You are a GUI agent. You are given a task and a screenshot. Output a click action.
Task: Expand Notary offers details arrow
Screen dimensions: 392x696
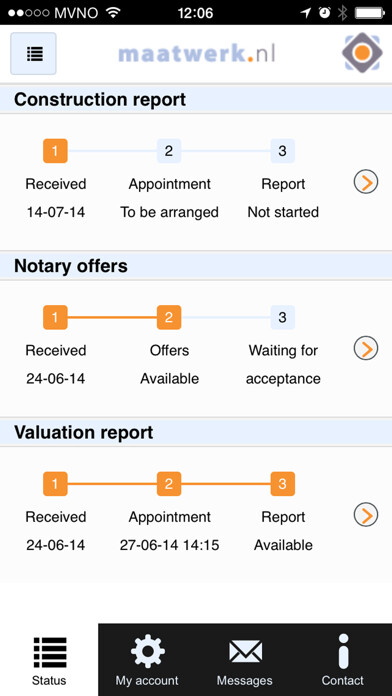pos(366,348)
